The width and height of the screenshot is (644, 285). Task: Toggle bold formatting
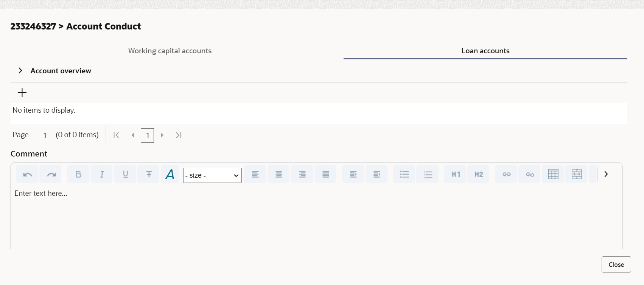tap(78, 174)
